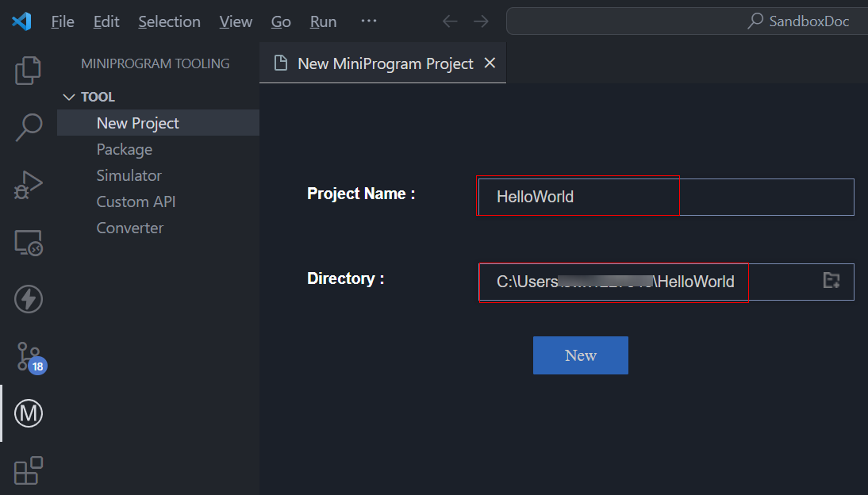This screenshot has width=868, height=495.
Task: Click the file icon on the New MiniProgram Project tab
Action: [x=281, y=63]
